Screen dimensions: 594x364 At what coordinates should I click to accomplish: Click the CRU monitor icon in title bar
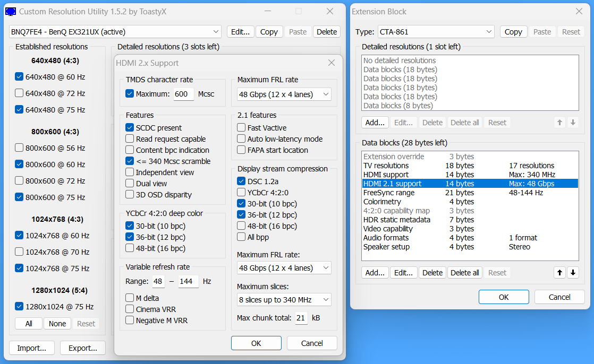click(11, 12)
